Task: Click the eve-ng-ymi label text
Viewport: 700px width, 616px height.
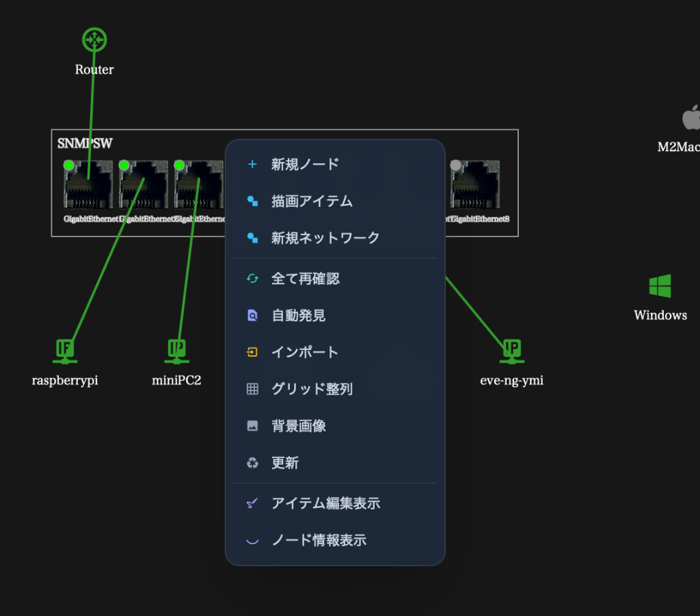Action: (x=511, y=381)
